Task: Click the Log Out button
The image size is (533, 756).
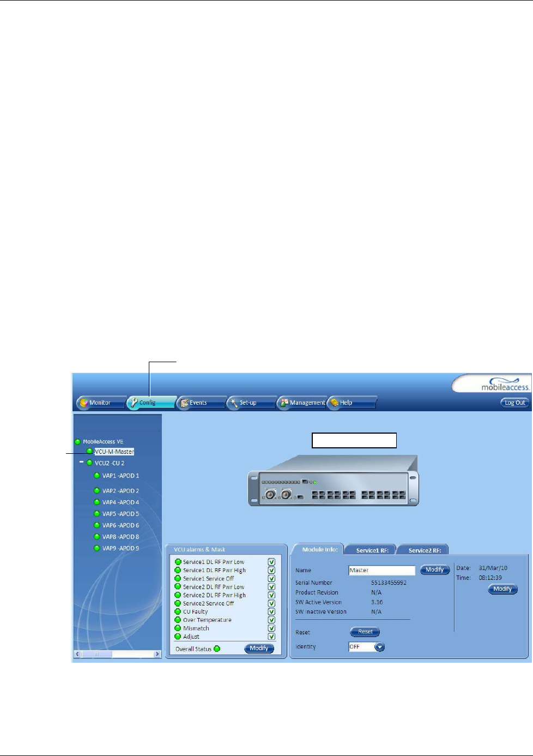Action: (514, 403)
